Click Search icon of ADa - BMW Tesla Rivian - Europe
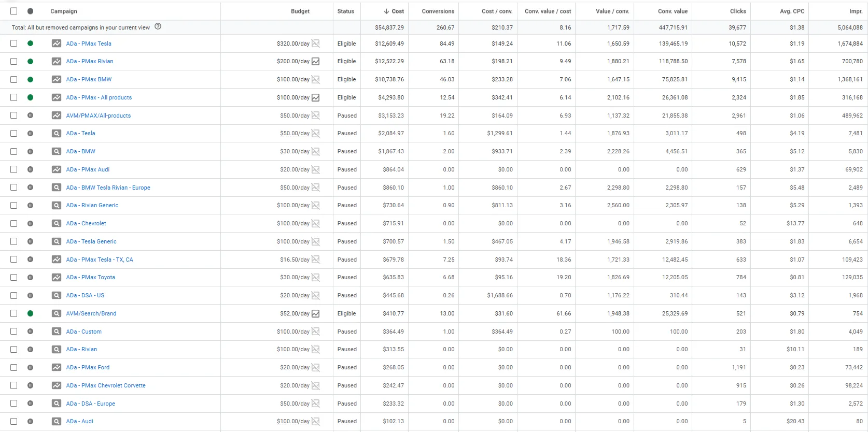 [x=57, y=188]
